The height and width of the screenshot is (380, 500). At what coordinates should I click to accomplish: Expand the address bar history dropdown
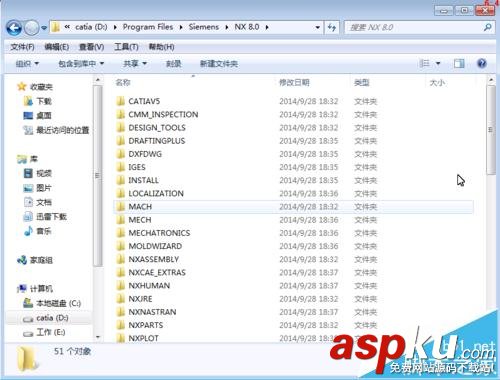[318, 27]
